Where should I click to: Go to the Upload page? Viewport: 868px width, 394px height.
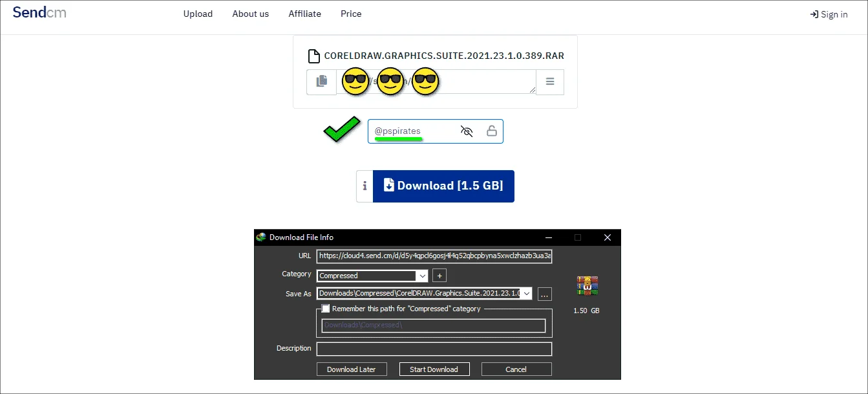pos(198,14)
